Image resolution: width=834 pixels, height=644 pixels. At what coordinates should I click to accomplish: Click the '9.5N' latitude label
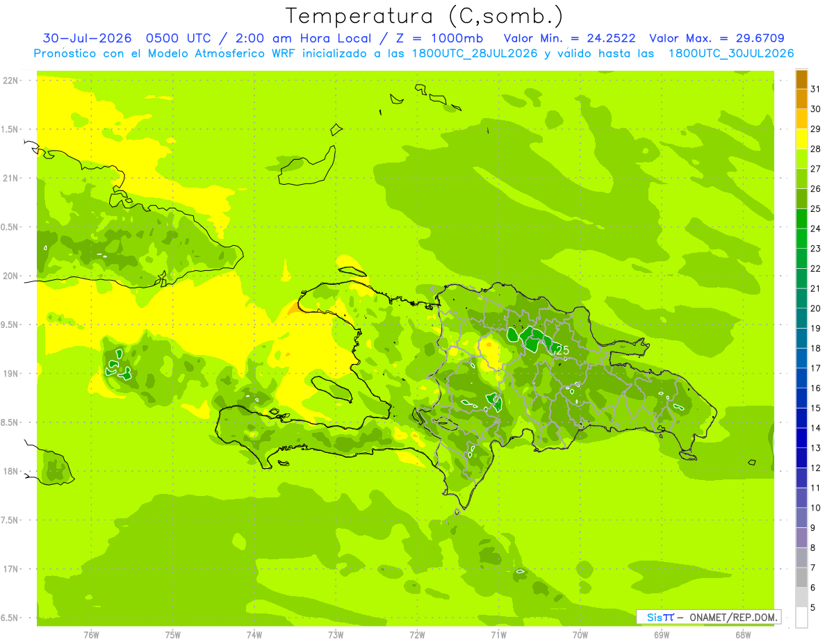(x=10, y=324)
